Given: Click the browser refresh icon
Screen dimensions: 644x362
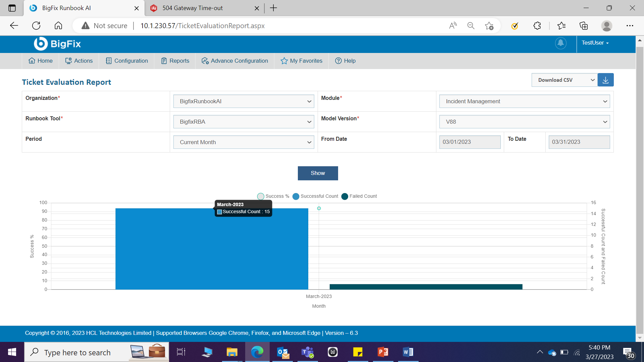Looking at the screenshot, I should pyautogui.click(x=36, y=26).
